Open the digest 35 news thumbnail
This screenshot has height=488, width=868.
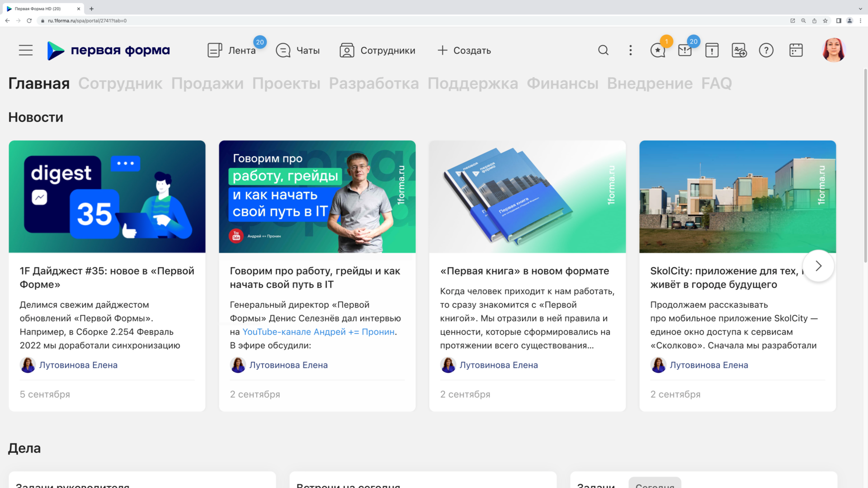[107, 197]
